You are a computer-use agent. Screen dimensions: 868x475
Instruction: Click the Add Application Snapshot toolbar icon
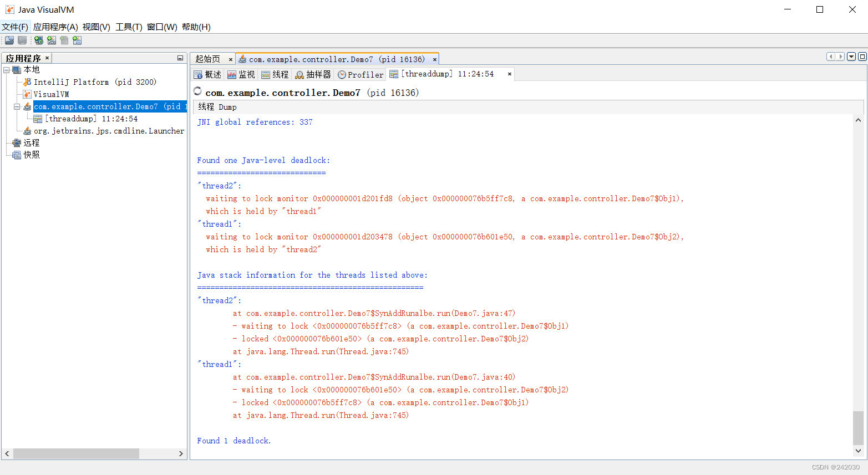coord(77,40)
